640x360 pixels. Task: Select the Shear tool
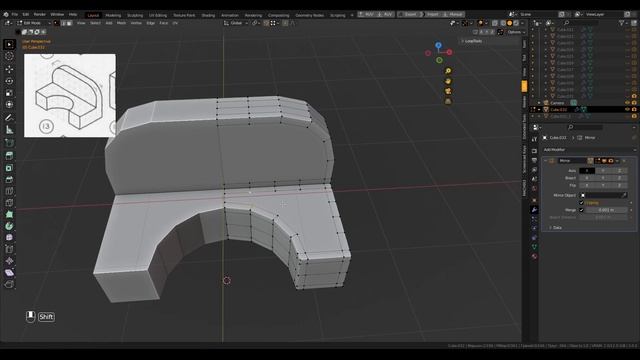click(x=9, y=272)
